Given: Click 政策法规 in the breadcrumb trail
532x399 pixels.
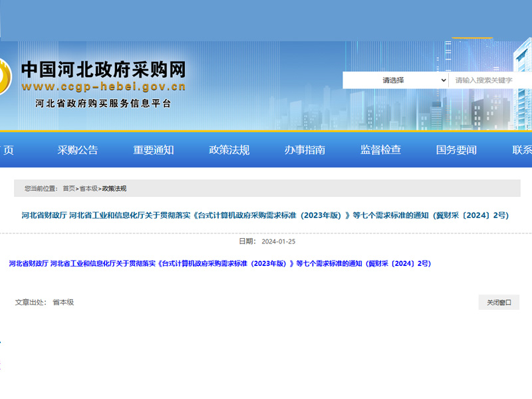Looking at the screenshot, I should click(114, 189).
